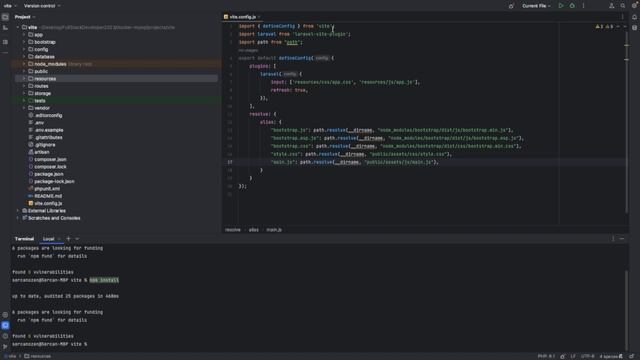Viewport: 640px width, 360px height.
Task: Open the Current File run configuration dropdown
Action: [x=536, y=6]
